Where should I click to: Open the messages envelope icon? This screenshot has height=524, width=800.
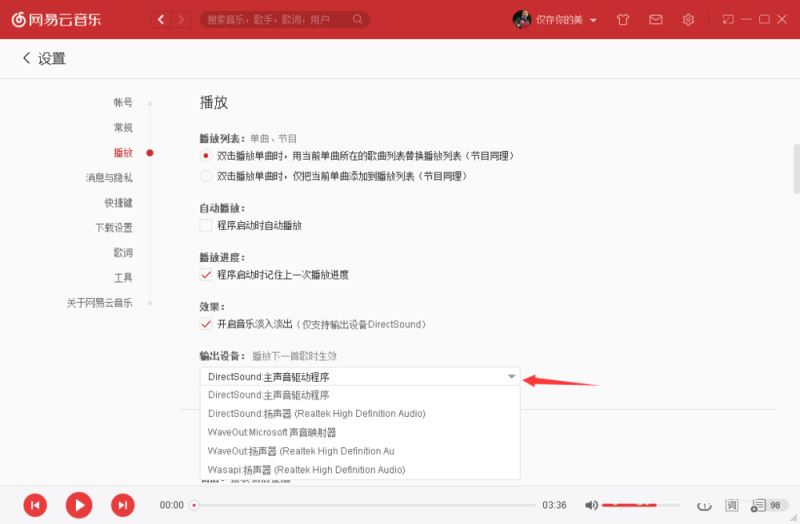coord(656,19)
